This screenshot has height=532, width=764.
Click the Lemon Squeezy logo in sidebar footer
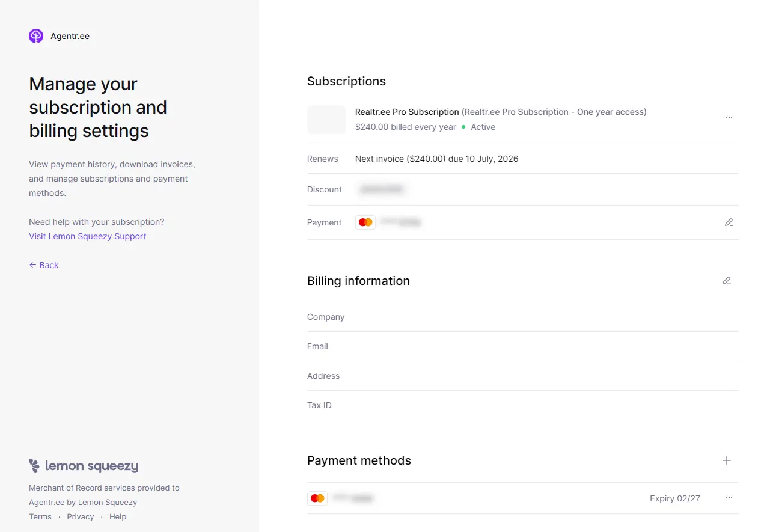click(84, 465)
